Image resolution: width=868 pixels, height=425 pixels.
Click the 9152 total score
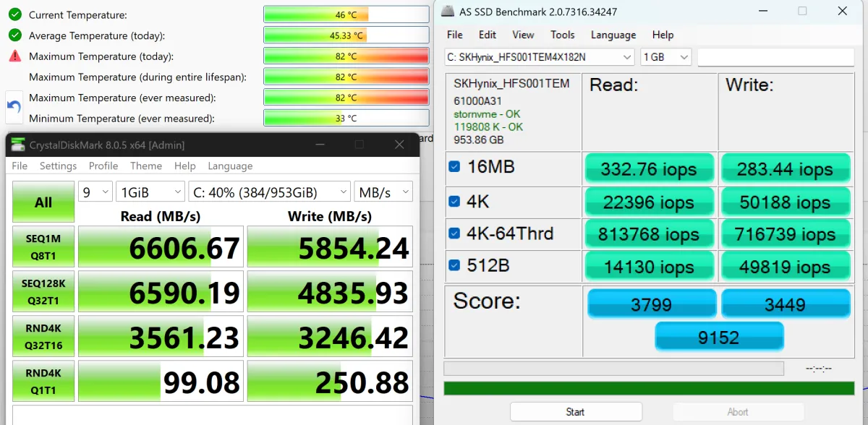(x=719, y=336)
